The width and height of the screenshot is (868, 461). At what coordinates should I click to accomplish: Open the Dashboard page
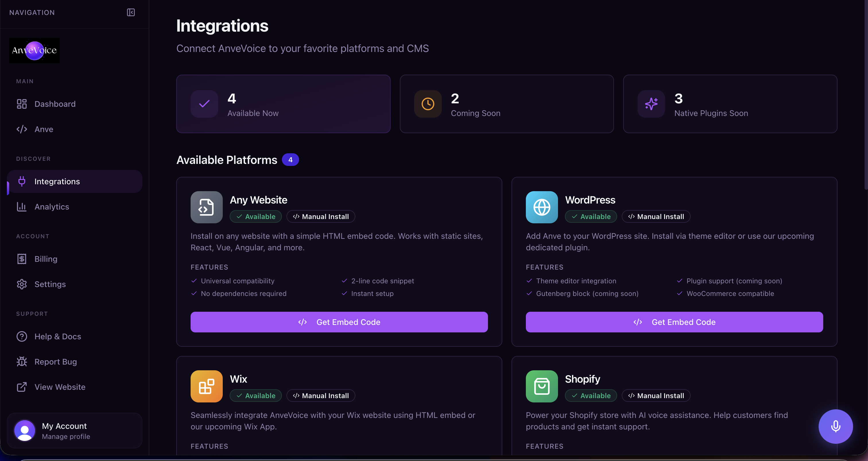point(55,104)
